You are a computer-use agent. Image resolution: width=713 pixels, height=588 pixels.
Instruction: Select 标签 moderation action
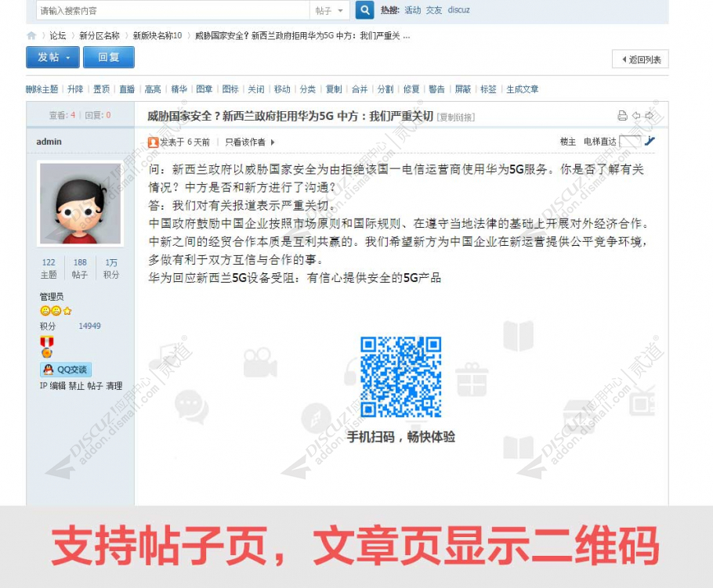tap(488, 89)
